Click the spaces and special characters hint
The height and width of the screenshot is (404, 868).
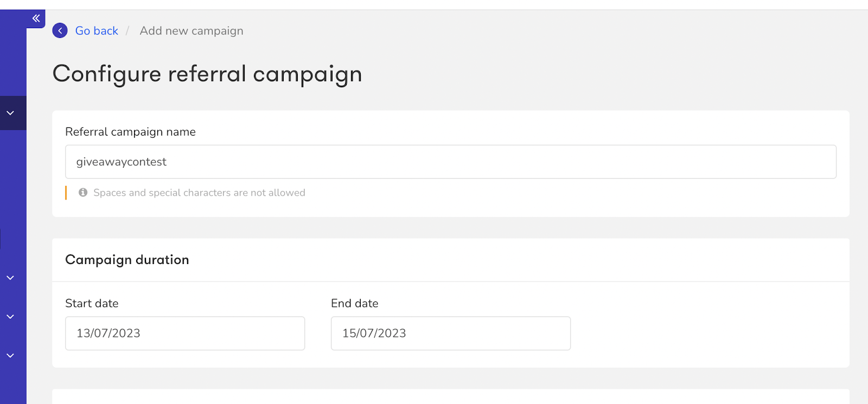tap(199, 193)
